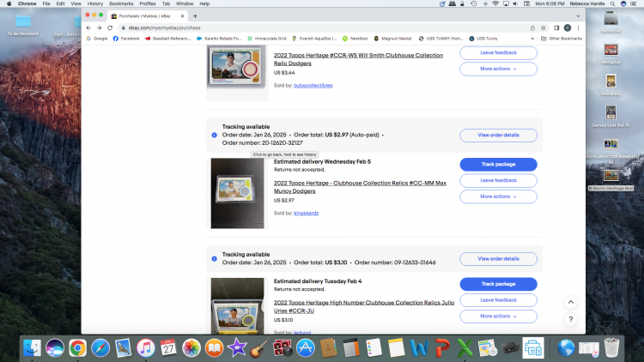
Task: Go forward using Chrome's forward arrow
Action: point(99,28)
